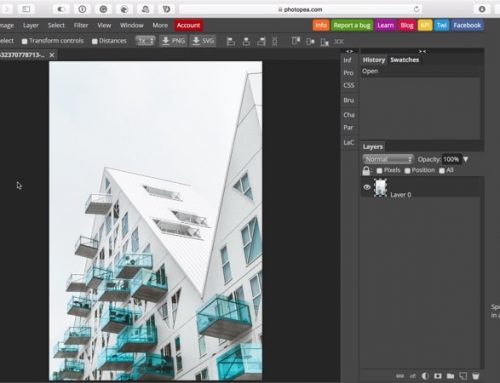The width and height of the screenshot is (500, 383).
Task: Click the align horizontal centers icon
Action: point(246,42)
